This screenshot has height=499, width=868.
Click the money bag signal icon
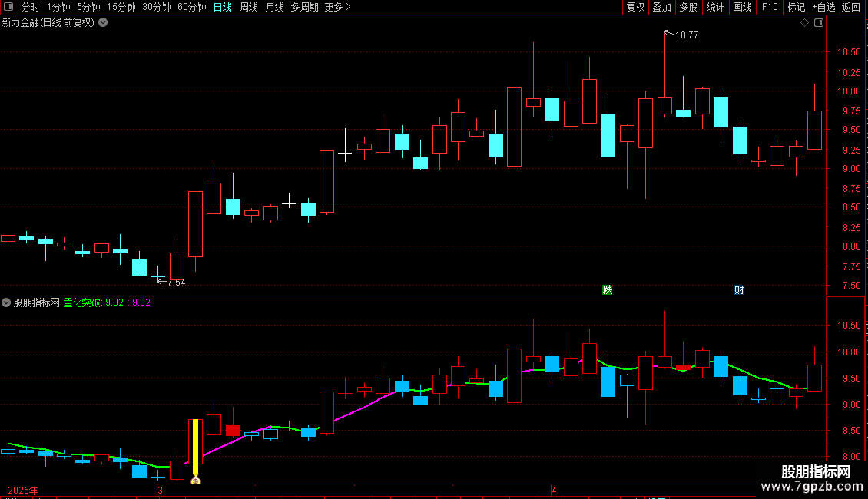click(x=195, y=480)
